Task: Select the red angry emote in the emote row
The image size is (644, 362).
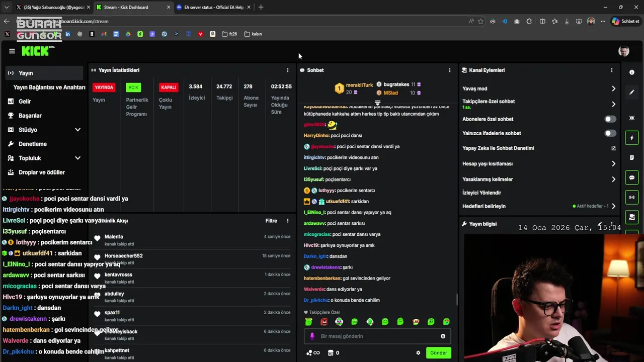Action: (324, 322)
